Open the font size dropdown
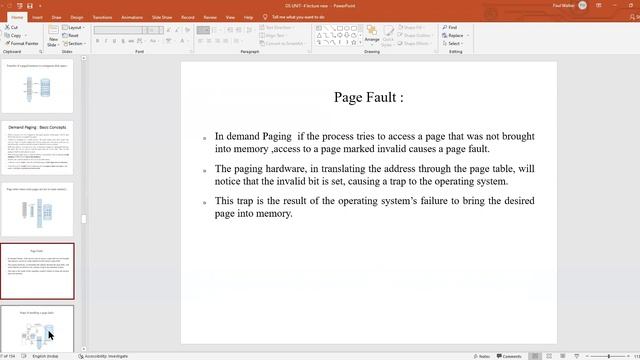Screen dimensions: 640x360 click(161, 30)
